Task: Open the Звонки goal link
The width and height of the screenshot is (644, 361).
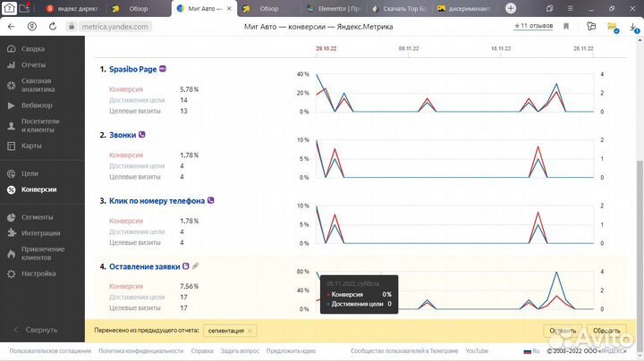Action: point(123,135)
